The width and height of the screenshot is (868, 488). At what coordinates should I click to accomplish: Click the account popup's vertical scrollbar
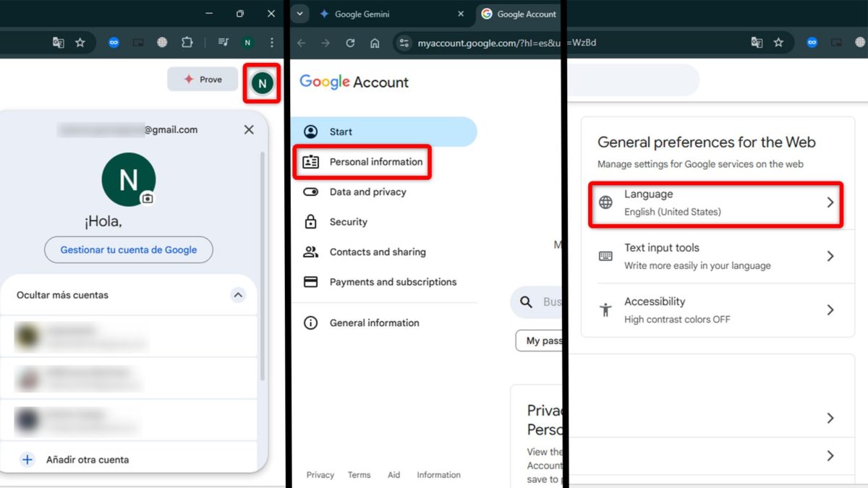pos(263,267)
